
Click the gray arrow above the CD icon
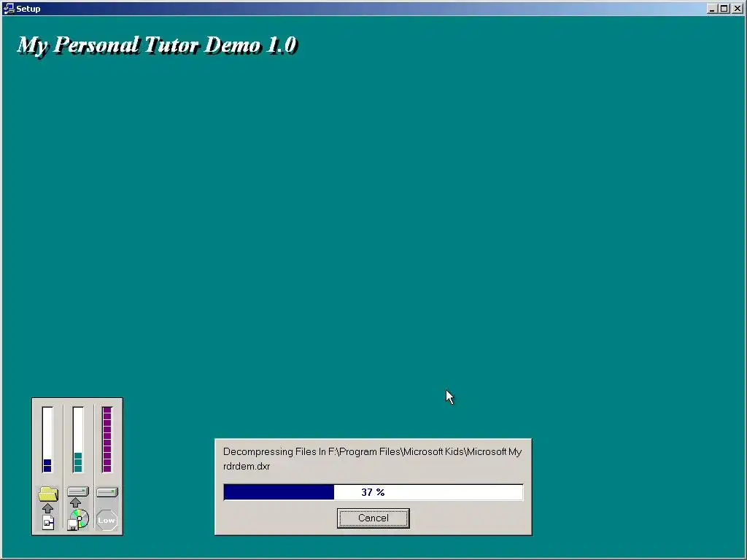click(75, 502)
